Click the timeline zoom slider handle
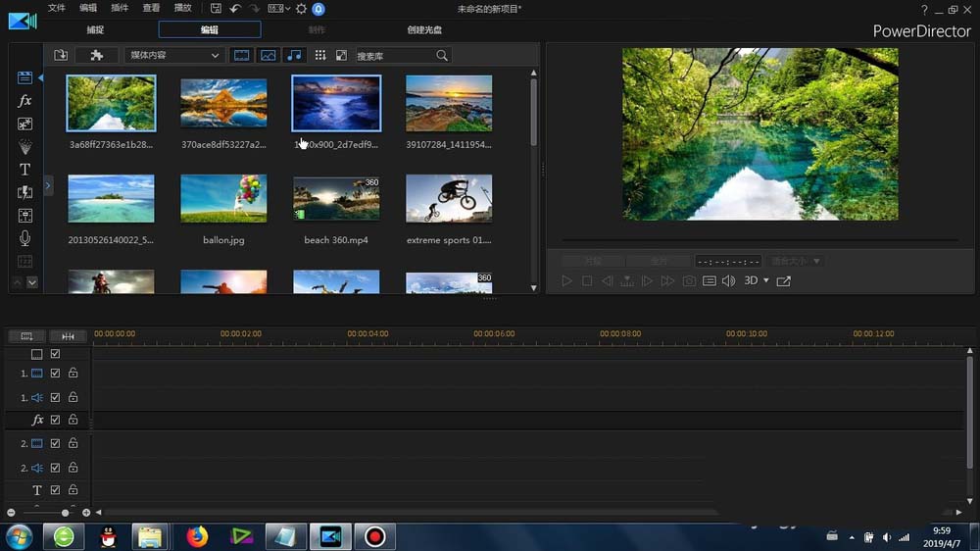Screen dimensions: 980x551 66,513
